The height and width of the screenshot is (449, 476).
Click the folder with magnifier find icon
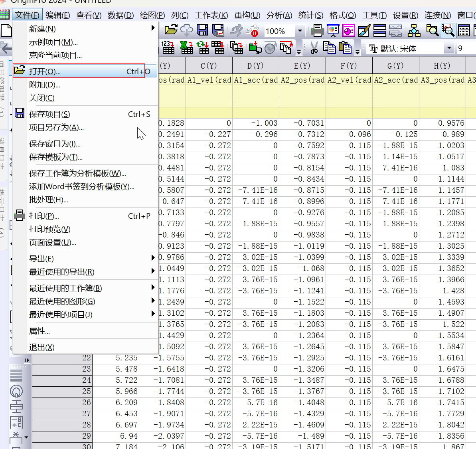pyautogui.click(x=432, y=30)
